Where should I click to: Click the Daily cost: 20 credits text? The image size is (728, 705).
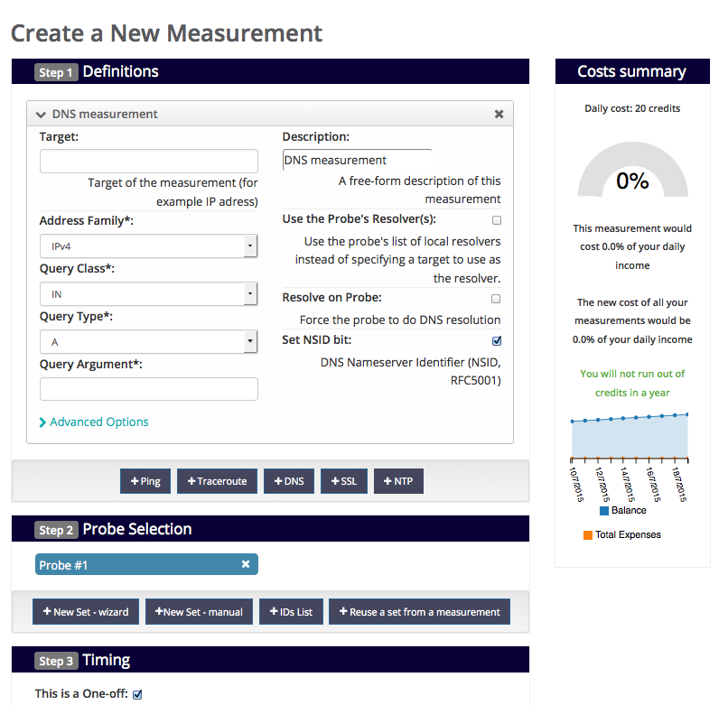[x=632, y=108]
